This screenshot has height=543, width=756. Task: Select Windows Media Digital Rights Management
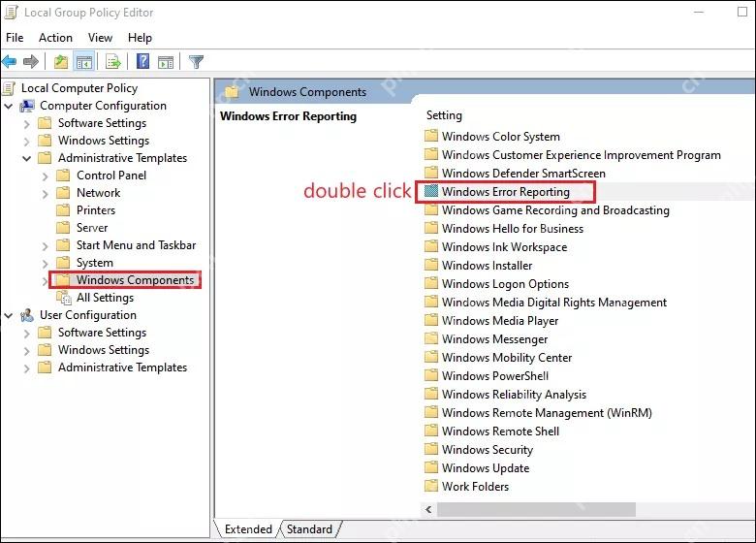click(554, 303)
